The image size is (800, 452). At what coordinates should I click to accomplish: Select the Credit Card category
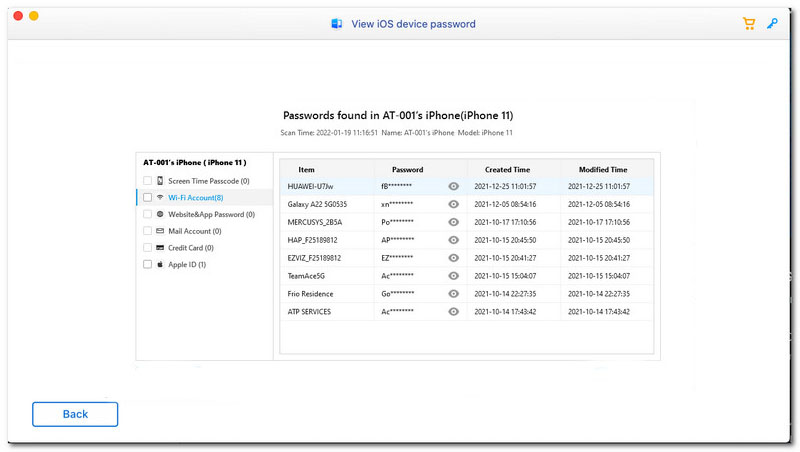point(190,248)
